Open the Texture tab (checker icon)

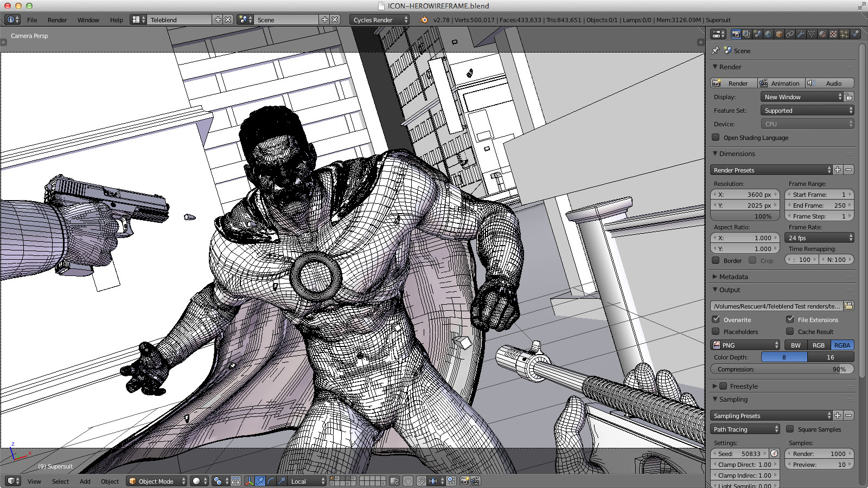833,34
